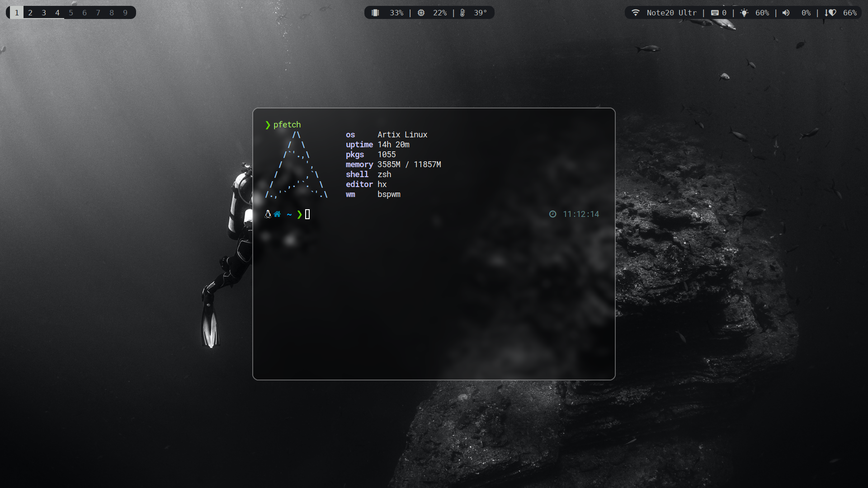Image resolution: width=868 pixels, height=488 pixels.
Task: Select the active workspace 1
Action: click(17, 13)
